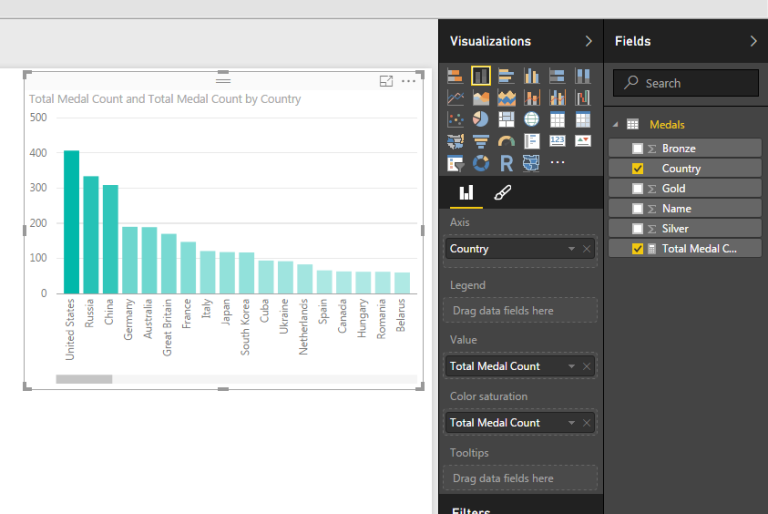Pick the gauge visualization icon
Image resolution: width=768 pixels, height=514 pixels.
point(506,141)
